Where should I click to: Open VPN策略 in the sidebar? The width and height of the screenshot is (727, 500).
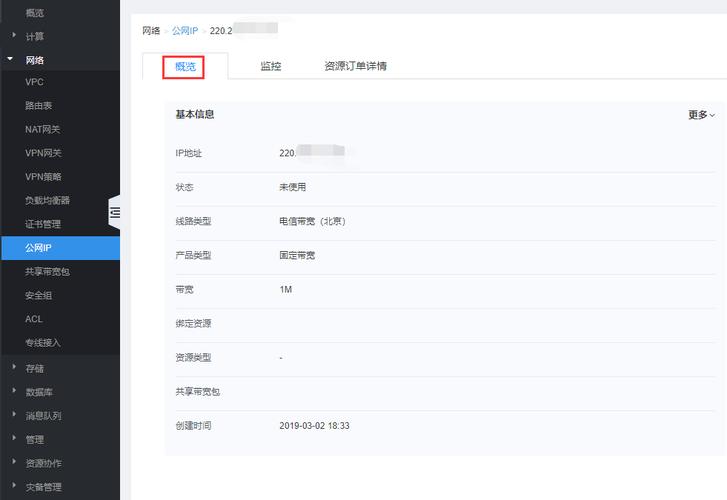43,177
